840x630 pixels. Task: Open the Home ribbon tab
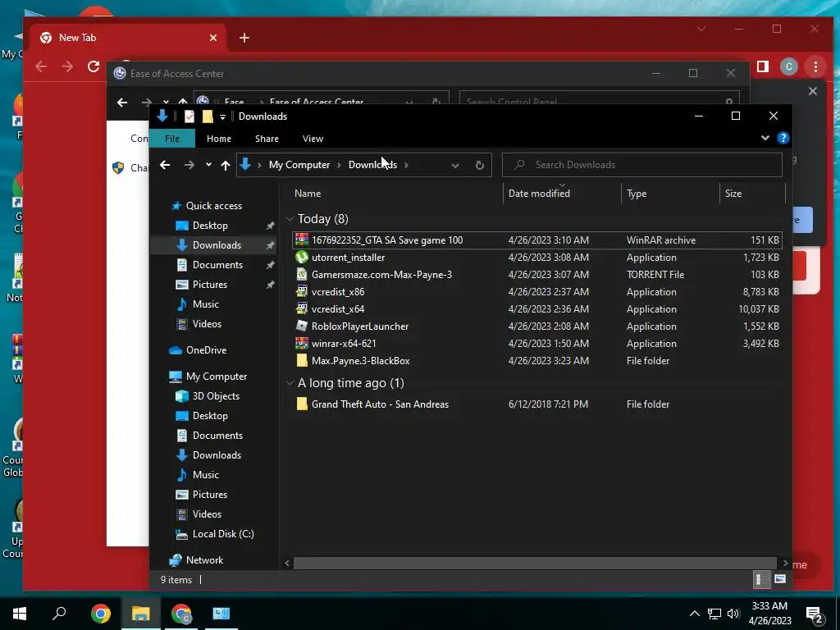[218, 139]
